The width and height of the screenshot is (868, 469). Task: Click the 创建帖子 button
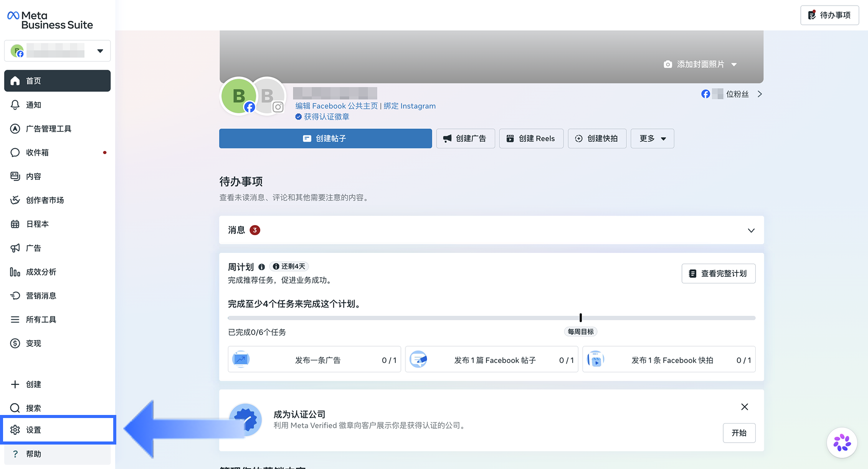click(x=325, y=139)
